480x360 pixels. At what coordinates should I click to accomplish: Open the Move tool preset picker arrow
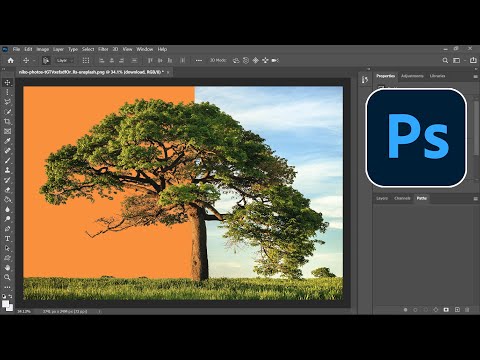pos(34,61)
